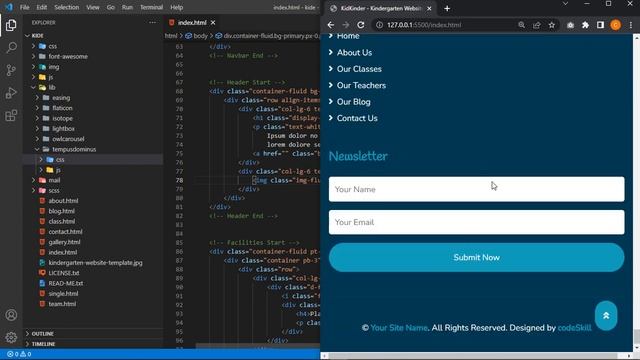The width and height of the screenshot is (640, 360).
Task: Click the back-to-top arrow button
Action: (x=606, y=316)
